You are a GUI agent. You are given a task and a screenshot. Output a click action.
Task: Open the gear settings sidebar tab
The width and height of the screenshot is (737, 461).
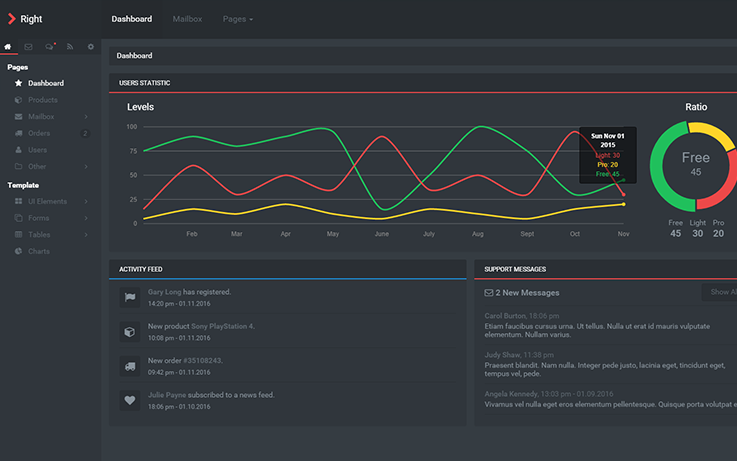90,47
